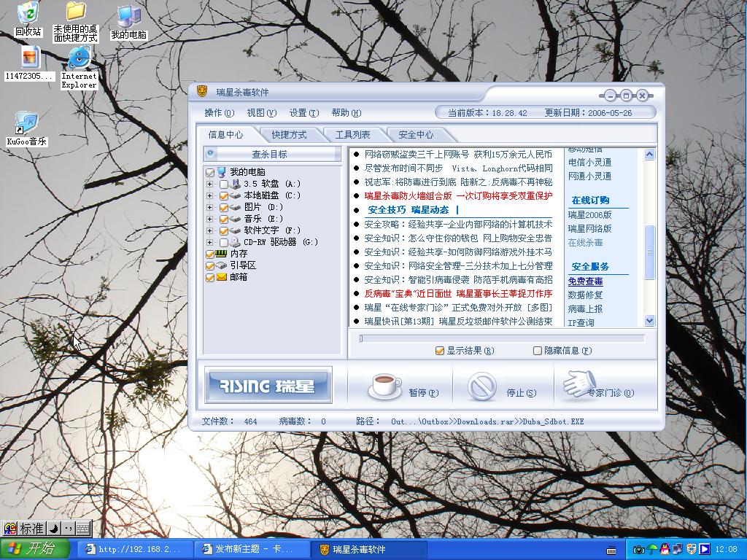Click the round icon beside 查杀目标

click(211, 153)
